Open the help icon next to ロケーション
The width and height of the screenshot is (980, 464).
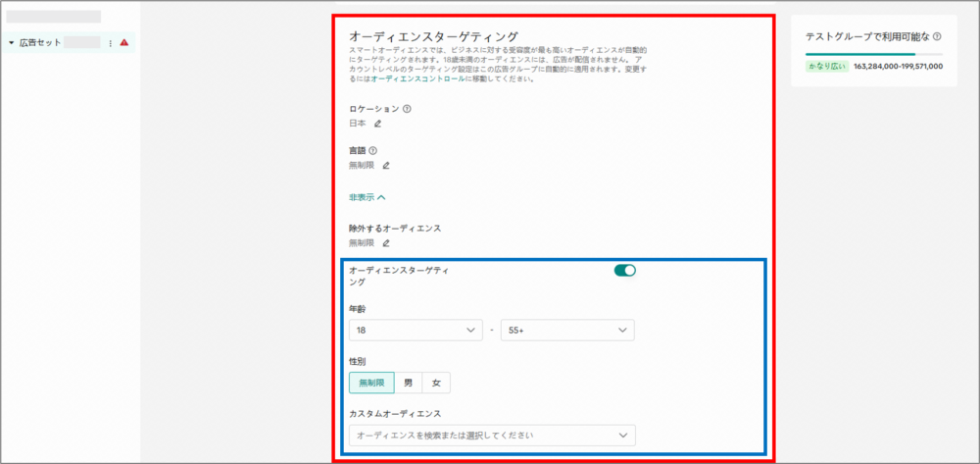[407, 109]
